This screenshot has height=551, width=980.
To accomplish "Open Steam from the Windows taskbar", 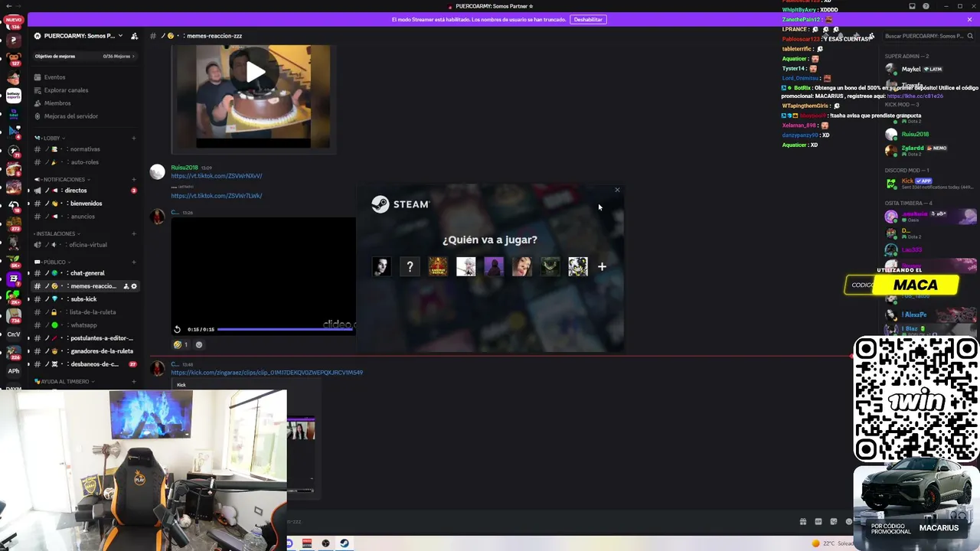I will click(345, 543).
